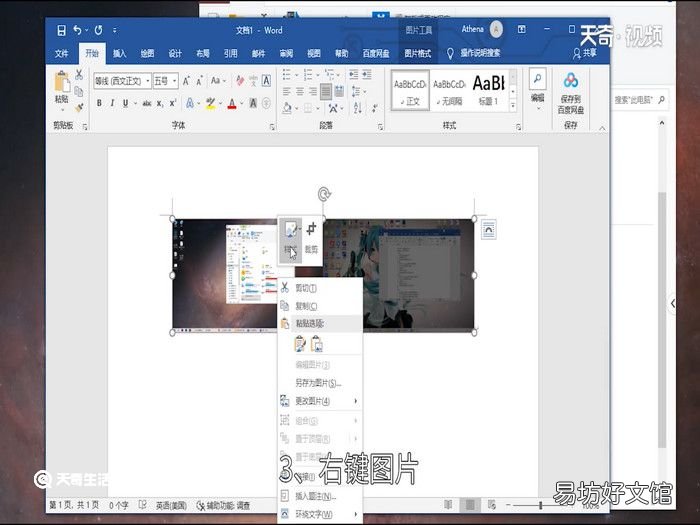Screen dimensions: 700x525
Task: Open the Font dialog launcher
Action: (x=272, y=127)
